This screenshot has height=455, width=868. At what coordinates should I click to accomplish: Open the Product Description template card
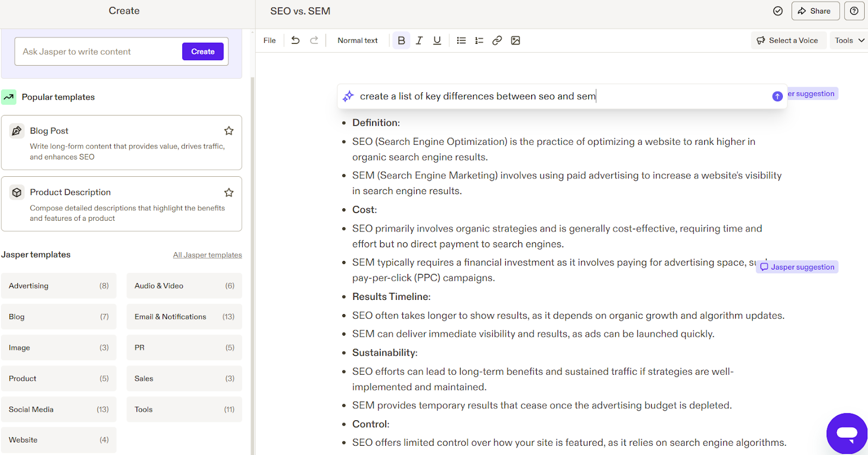122,204
